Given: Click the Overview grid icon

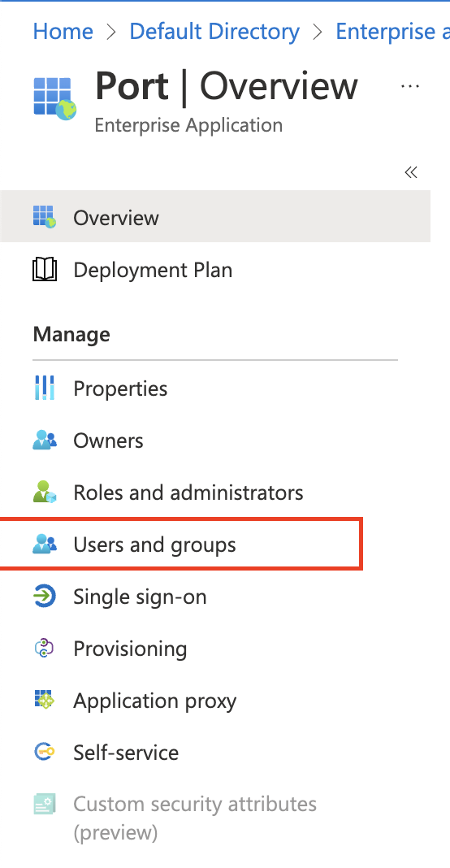Looking at the screenshot, I should pos(45,217).
